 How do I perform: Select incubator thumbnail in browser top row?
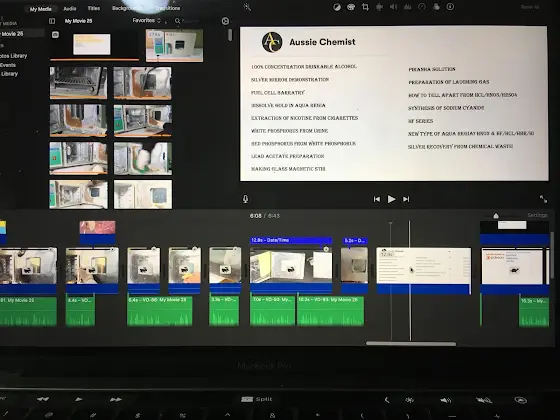coord(174,45)
